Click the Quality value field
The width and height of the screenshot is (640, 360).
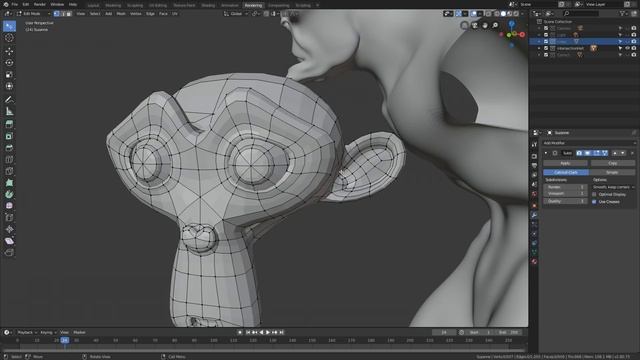(565, 201)
